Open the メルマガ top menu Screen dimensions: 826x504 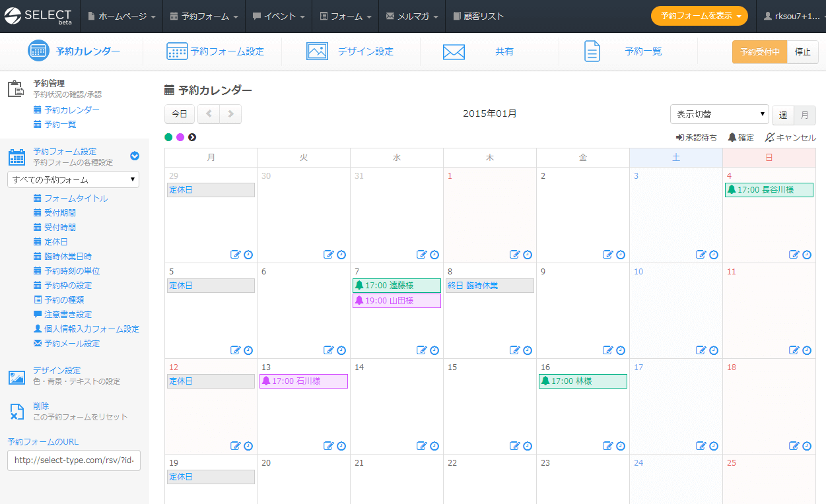click(x=412, y=16)
